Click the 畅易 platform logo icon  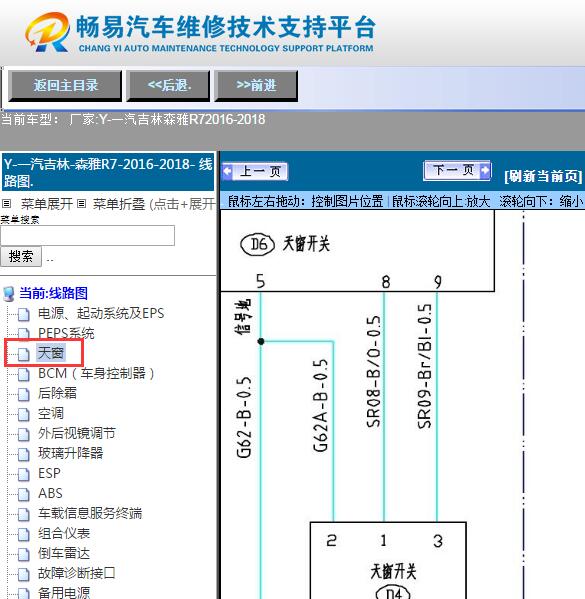tap(47, 32)
